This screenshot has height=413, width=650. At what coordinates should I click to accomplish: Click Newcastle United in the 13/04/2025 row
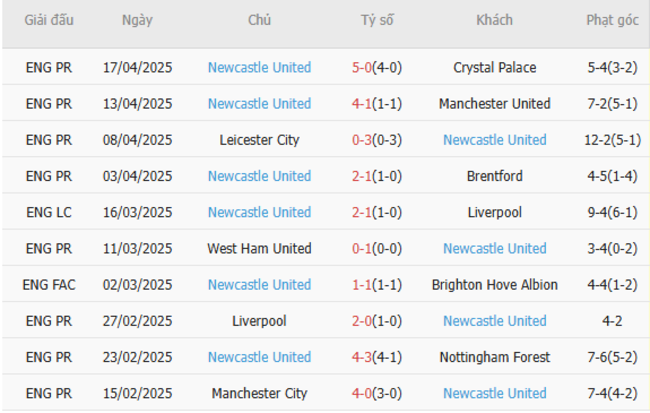point(259,104)
